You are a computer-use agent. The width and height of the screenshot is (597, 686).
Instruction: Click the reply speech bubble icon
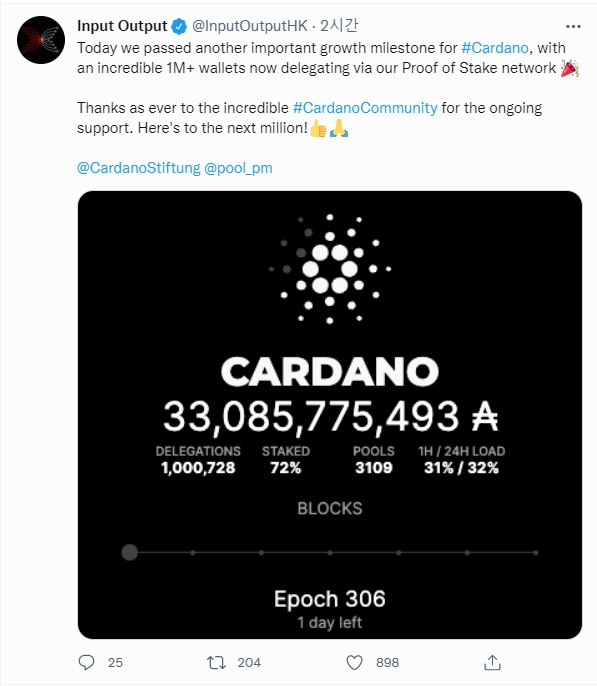click(86, 662)
